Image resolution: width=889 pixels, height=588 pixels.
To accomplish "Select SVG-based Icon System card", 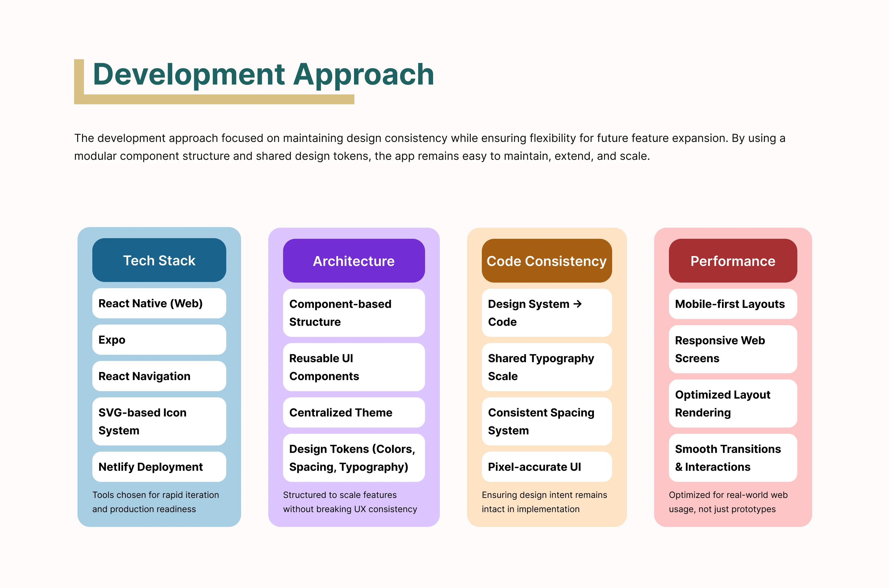I will coord(159,421).
